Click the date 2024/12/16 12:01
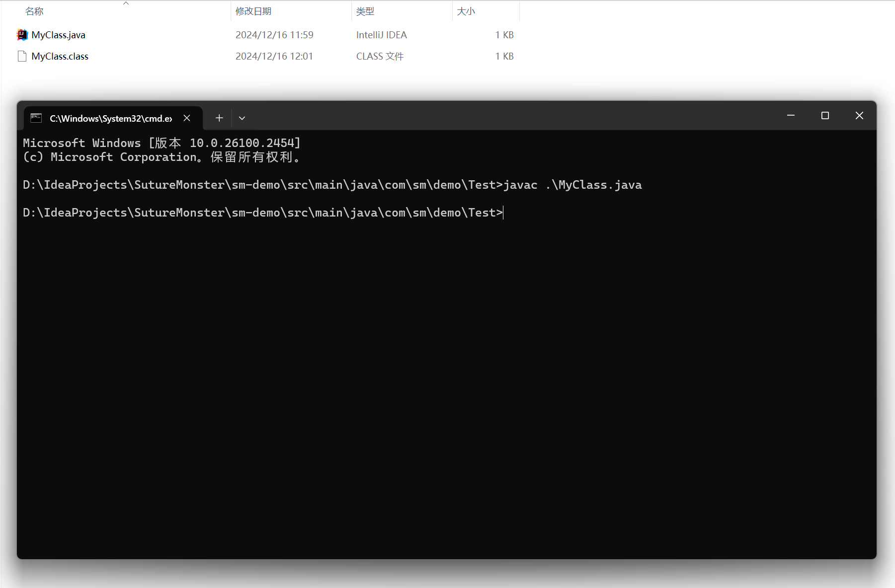895x588 pixels. [x=274, y=56]
